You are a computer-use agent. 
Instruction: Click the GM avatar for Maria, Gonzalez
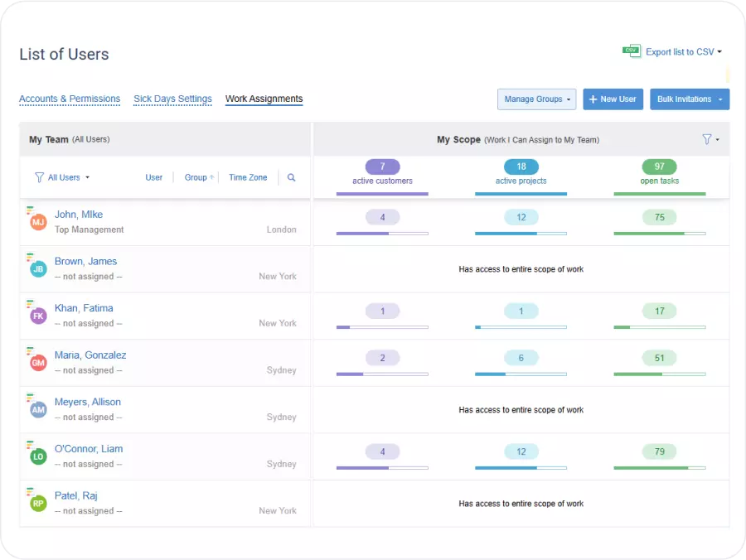[38, 363]
